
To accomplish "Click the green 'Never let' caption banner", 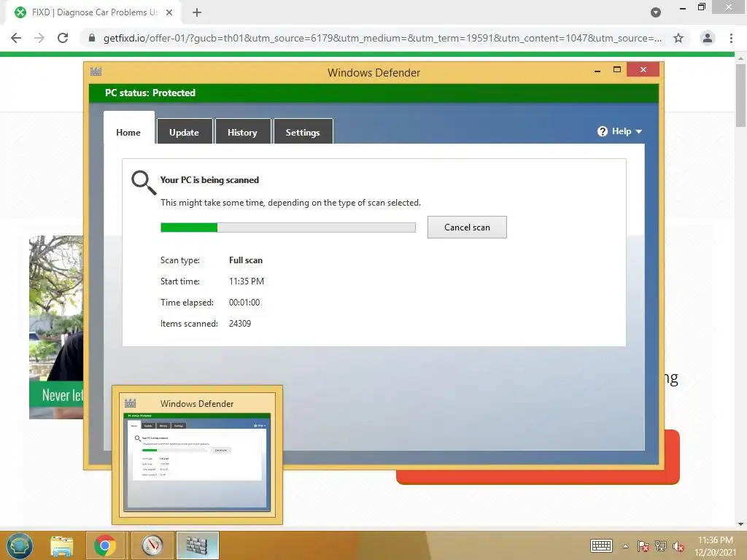I will click(x=56, y=394).
